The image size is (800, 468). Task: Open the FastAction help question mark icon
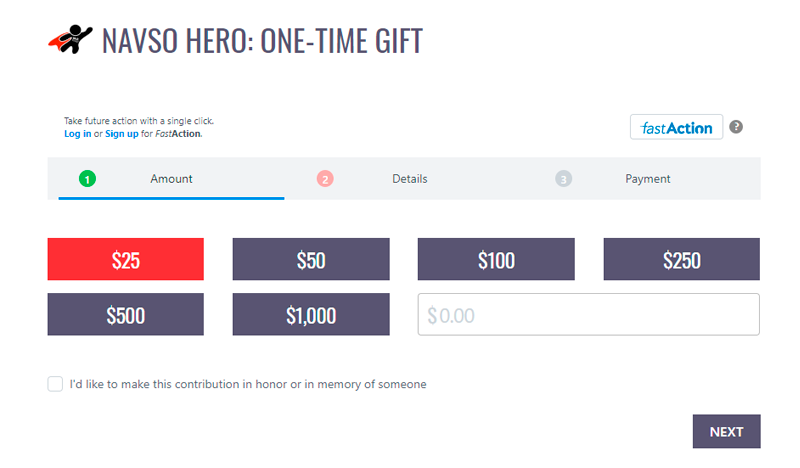(x=736, y=127)
